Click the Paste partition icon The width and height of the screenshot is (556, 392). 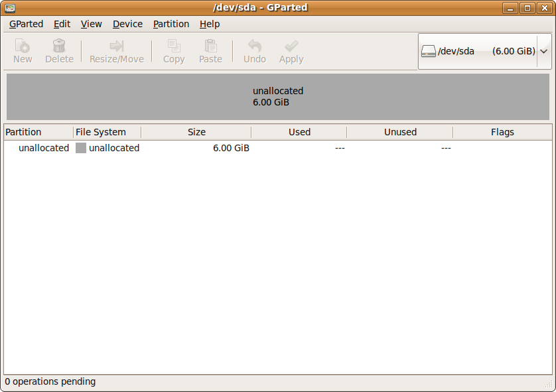coord(210,46)
